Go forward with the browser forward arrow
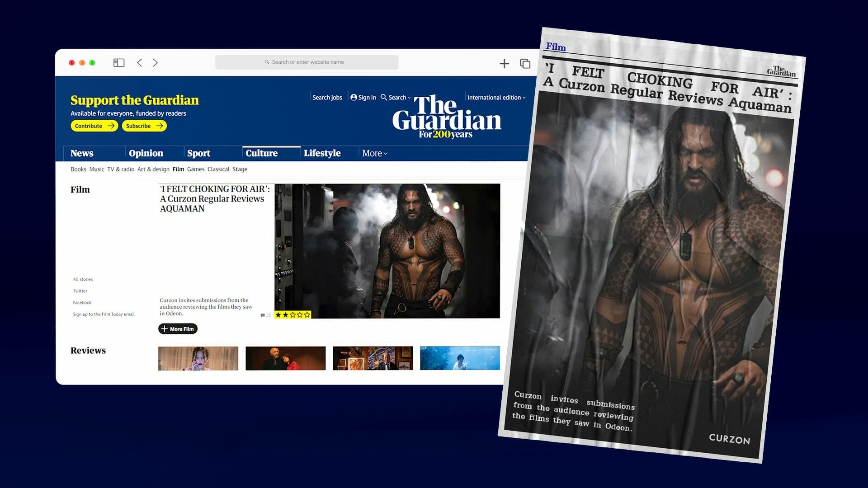The height and width of the screenshot is (488, 868). 155,63
